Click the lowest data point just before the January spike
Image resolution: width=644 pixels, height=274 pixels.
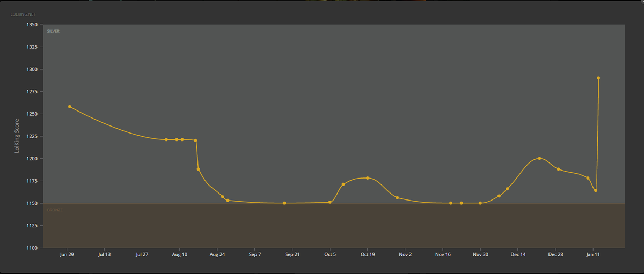(596, 190)
